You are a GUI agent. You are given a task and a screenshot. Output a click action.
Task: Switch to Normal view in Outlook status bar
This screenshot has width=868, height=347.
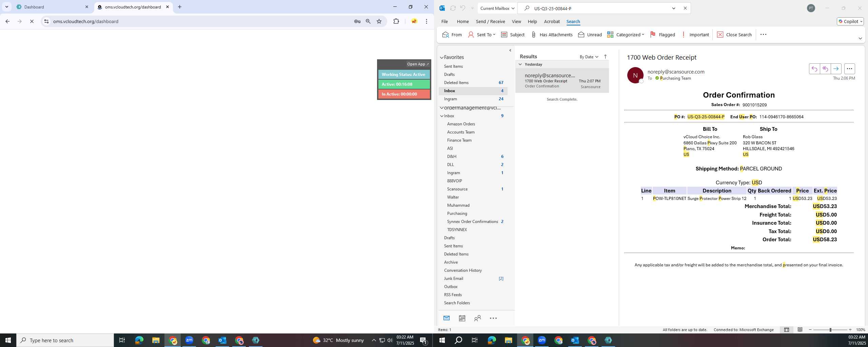(x=786, y=329)
